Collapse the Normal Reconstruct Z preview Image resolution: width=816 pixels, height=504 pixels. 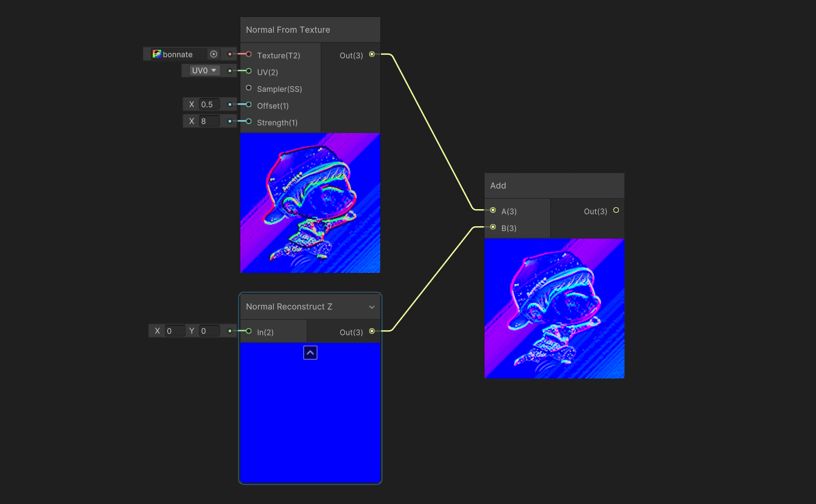[x=310, y=353]
